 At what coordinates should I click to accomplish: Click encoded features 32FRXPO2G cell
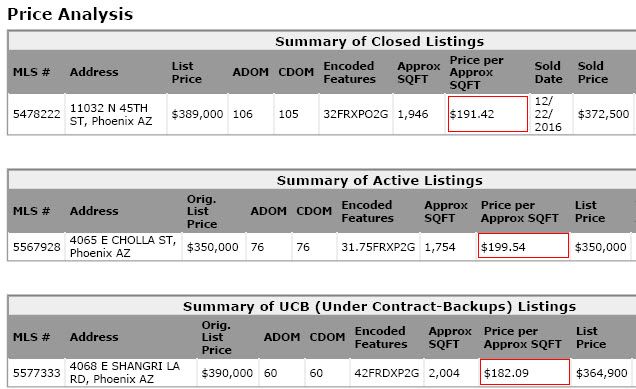click(x=356, y=114)
